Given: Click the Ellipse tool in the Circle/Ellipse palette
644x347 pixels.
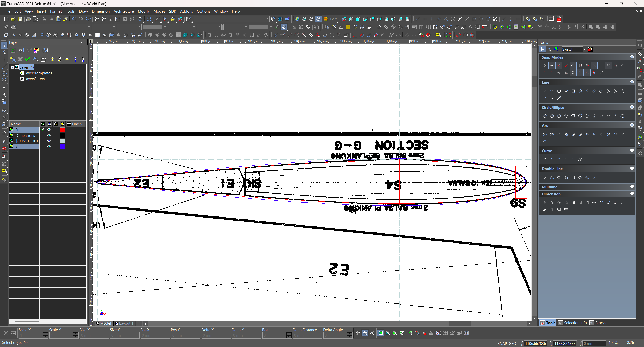Looking at the screenshot, I should (601, 116).
